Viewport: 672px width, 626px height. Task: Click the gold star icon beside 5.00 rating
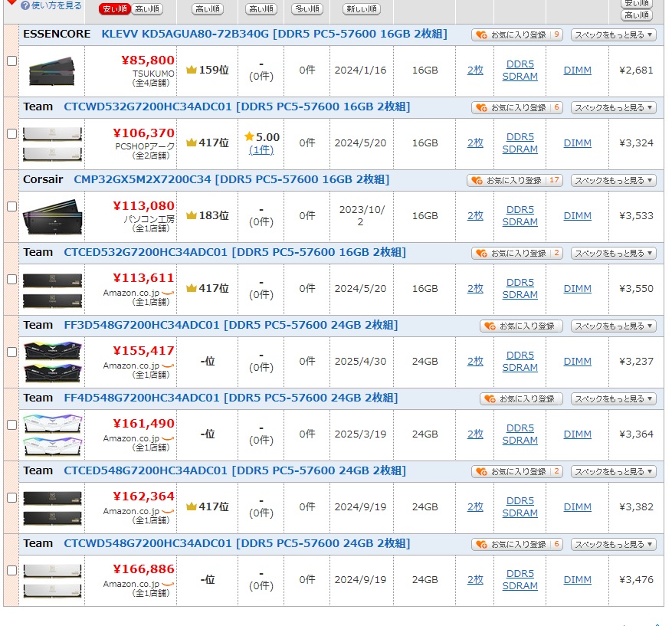[249, 137]
